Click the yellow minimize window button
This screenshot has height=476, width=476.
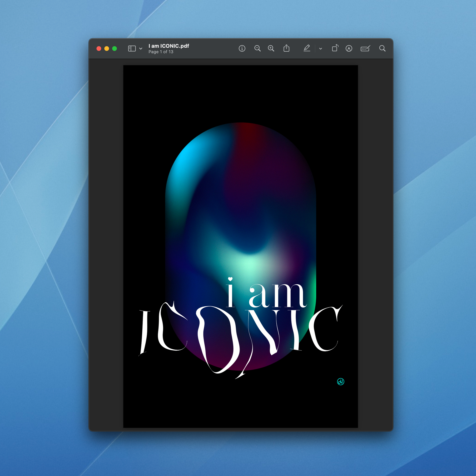[x=107, y=48]
